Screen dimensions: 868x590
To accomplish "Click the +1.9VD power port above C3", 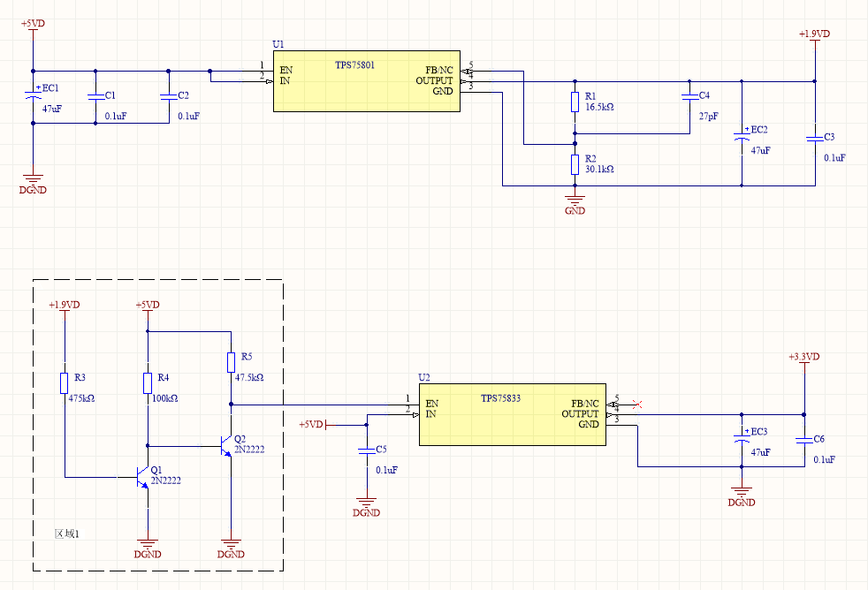I will (x=815, y=38).
